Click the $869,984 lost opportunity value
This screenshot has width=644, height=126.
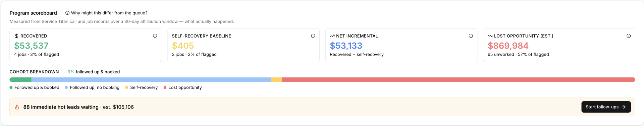pyautogui.click(x=508, y=46)
